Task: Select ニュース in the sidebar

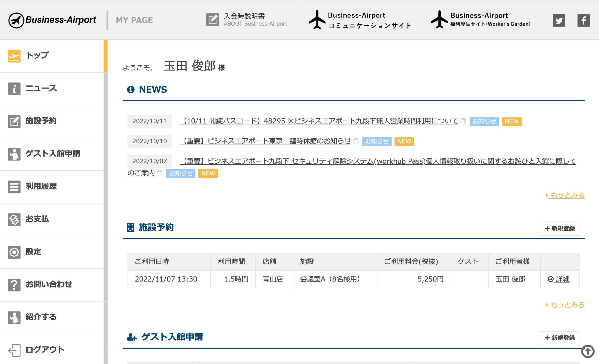Action: tap(41, 89)
